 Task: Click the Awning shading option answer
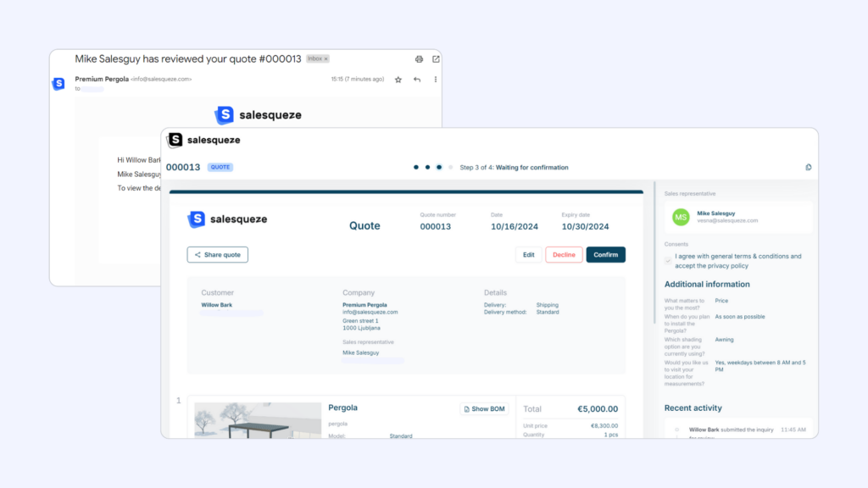(724, 340)
